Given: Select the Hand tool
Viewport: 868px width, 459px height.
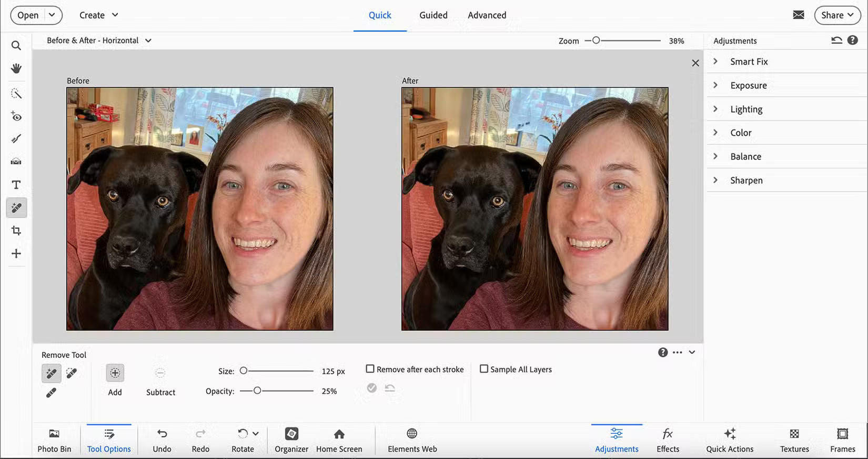Looking at the screenshot, I should [x=16, y=68].
